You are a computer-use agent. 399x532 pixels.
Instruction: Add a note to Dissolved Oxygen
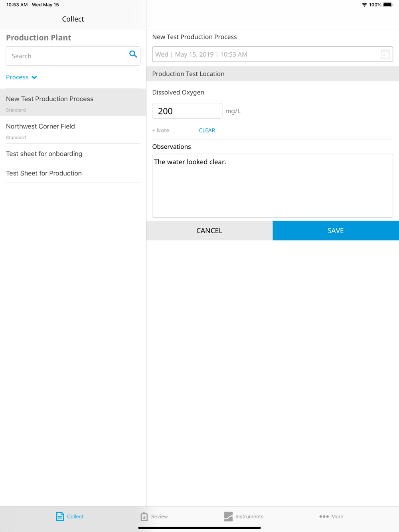(160, 130)
